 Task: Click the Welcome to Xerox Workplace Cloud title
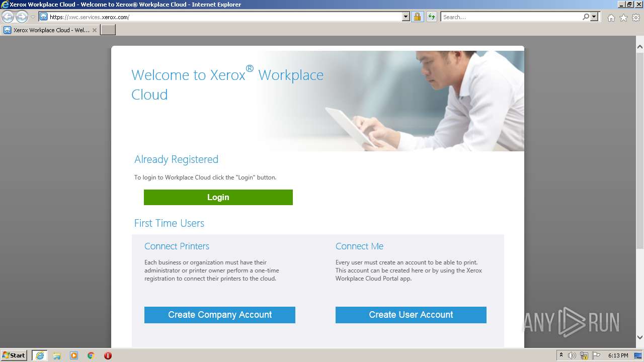[x=227, y=82]
